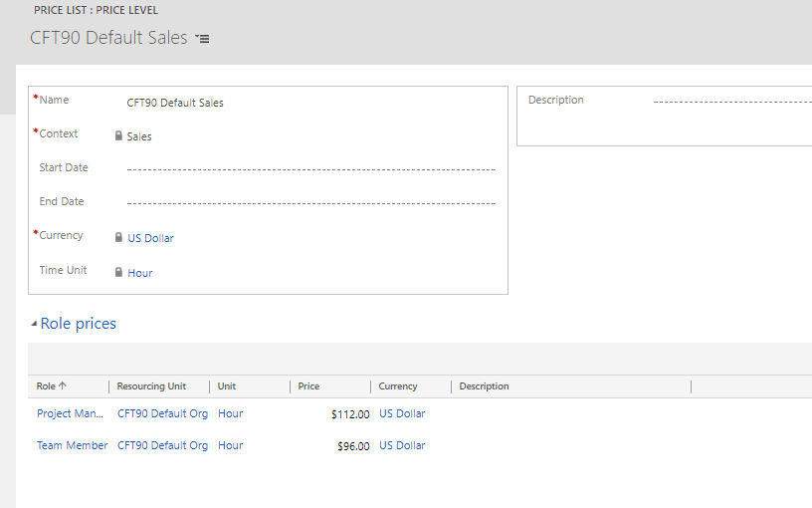Open US Dollar link in Team Member row

pos(402,445)
